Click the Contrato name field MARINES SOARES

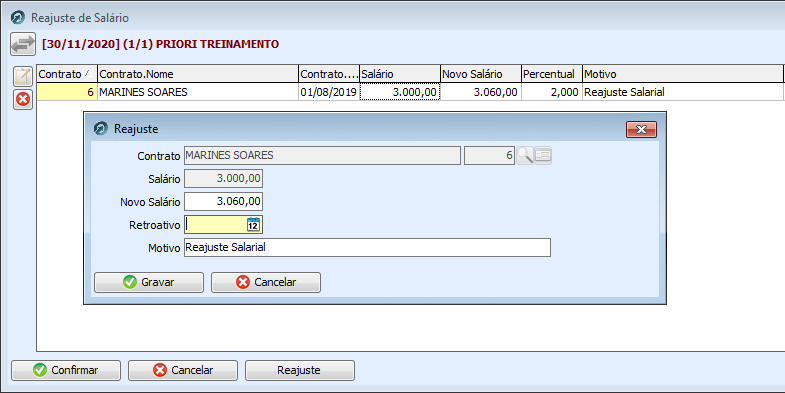tap(322, 156)
